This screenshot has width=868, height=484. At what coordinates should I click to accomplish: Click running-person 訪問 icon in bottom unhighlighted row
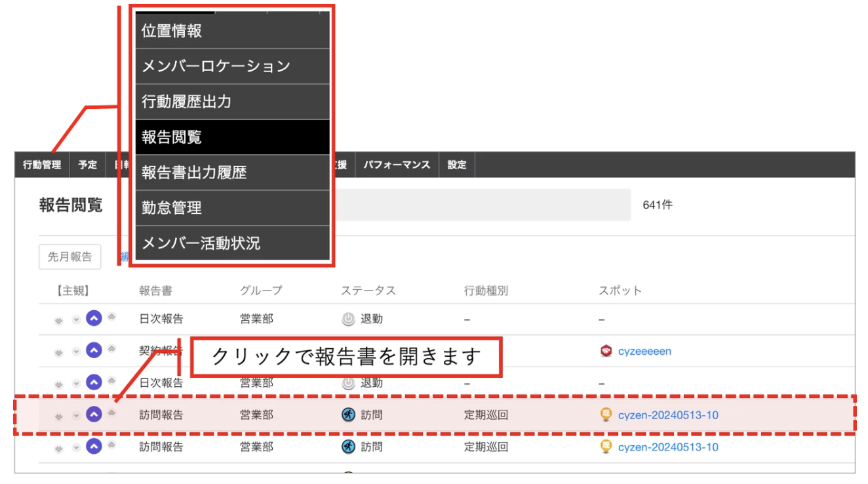click(348, 447)
